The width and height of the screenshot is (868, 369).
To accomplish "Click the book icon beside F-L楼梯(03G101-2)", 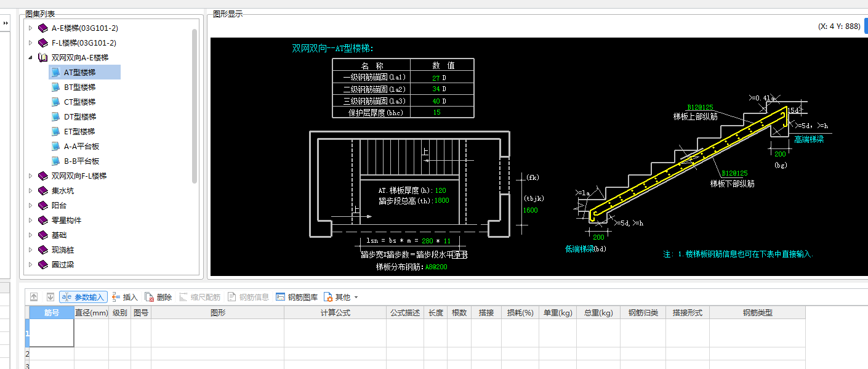I will (x=42, y=43).
